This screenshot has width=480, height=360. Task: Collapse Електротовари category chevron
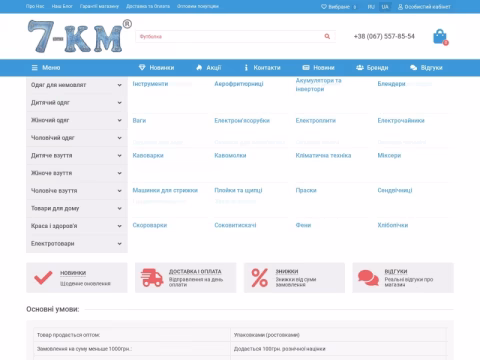tap(119, 244)
